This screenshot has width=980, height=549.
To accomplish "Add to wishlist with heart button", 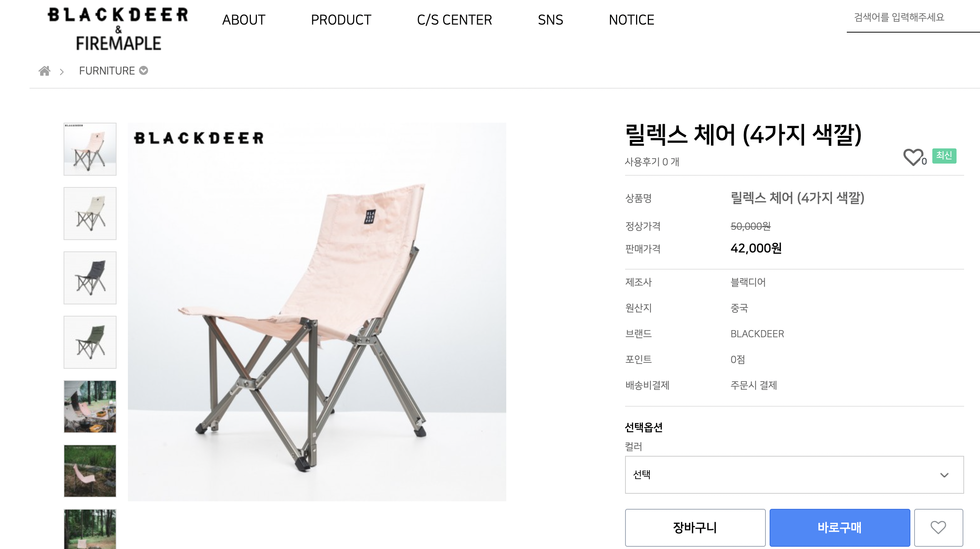I will [x=938, y=527].
